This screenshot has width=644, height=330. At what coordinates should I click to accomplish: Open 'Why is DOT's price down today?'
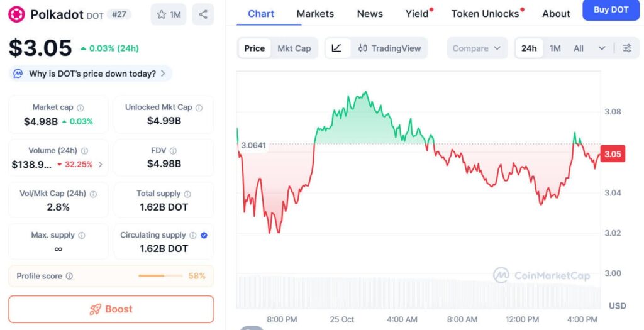tap(91, 74)
